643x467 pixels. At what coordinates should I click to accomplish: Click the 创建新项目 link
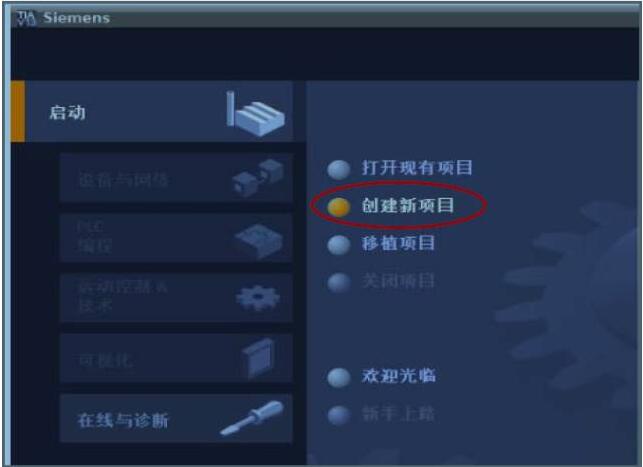(408, 205)
